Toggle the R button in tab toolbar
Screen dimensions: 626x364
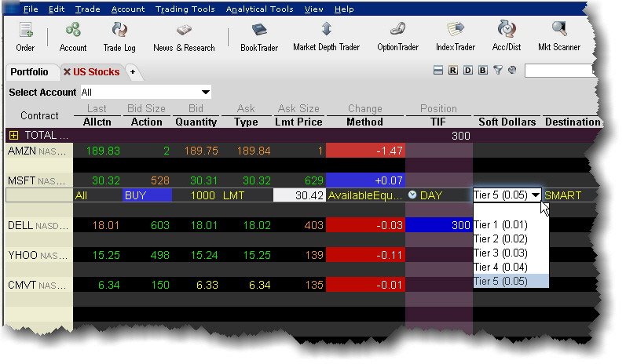click(x=453, y=71)
